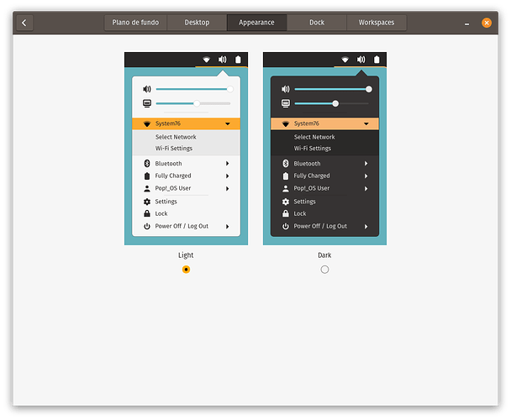Image resolution: width=511 pixels, height=420 pixels.
Task: Open the Workspaces tab
Action: tap(376, 23)
